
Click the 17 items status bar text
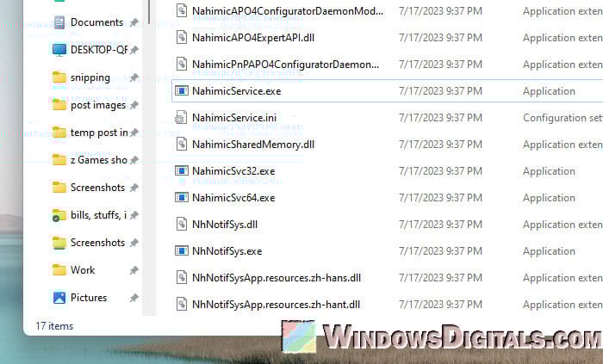point(54,326)
